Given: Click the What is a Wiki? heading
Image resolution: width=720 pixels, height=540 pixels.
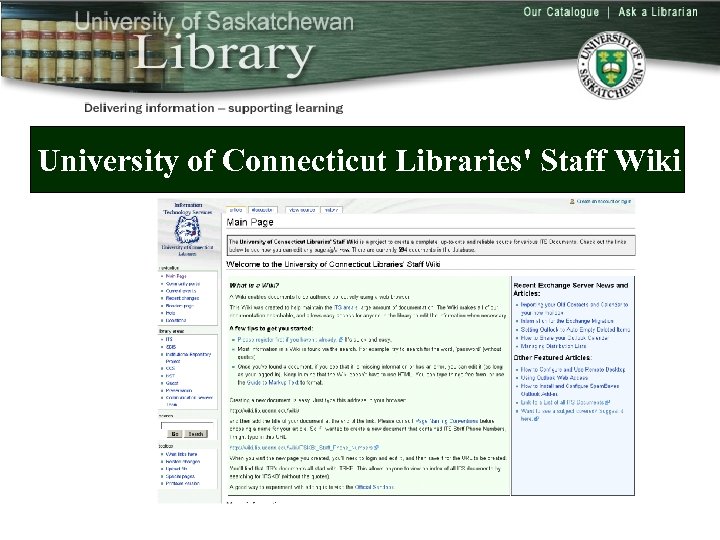Looking at the screenshot, I should (x=254, y=286).
